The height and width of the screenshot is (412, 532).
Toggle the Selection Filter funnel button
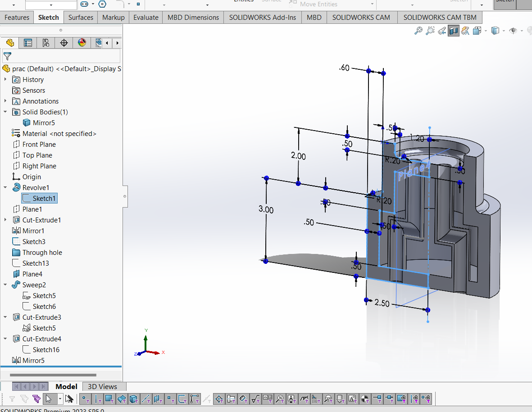coord(12,399)
